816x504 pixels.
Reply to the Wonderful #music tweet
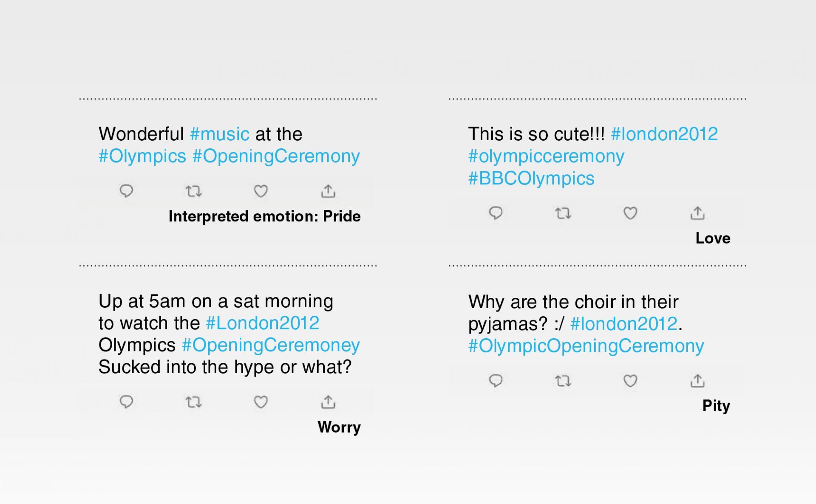point(126,191)
